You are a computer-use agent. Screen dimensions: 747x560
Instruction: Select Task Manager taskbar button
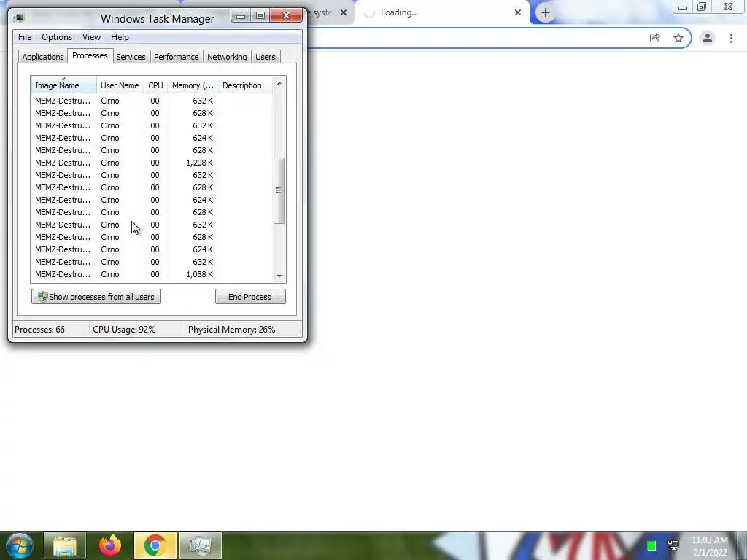coord(200,545)
